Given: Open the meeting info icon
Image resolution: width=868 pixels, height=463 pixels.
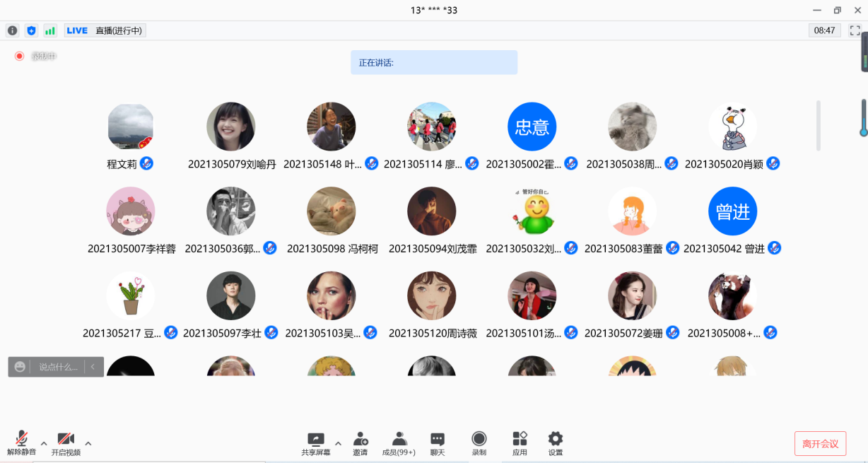Looking at the screenshot, I should pyautogui.click(x=12, y=30).
